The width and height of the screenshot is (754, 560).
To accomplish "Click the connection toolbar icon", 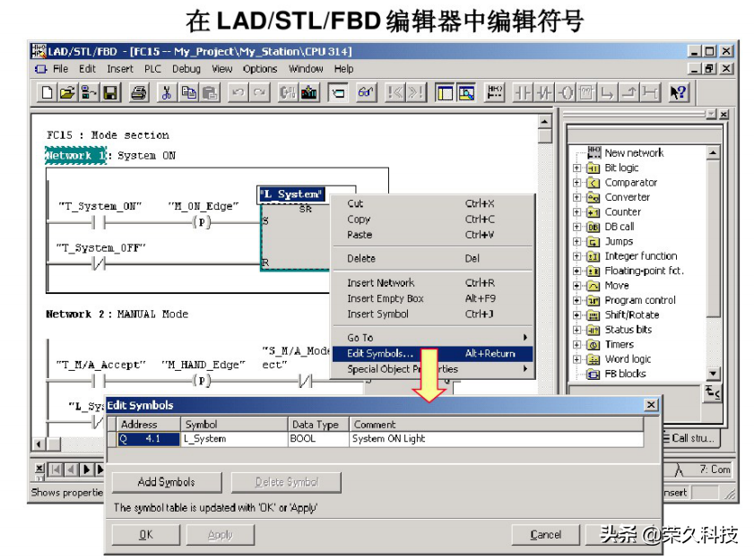I will coord(650,92).
